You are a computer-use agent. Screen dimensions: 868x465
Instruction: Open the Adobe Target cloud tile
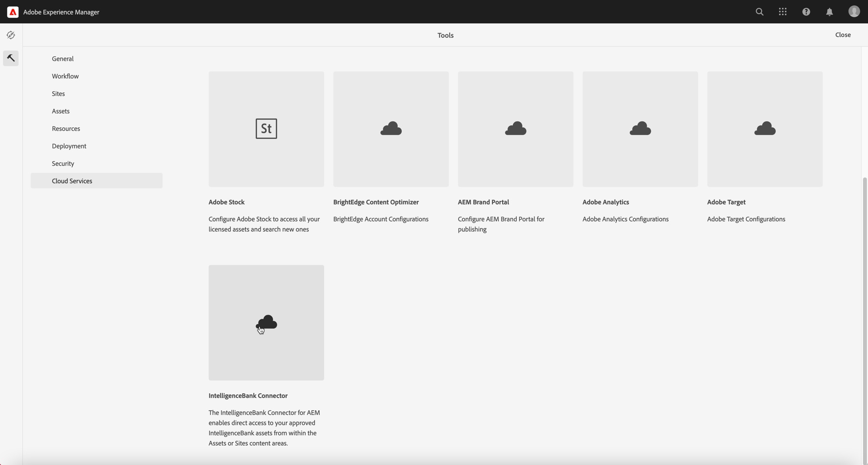pyautogui.click(x=765, y=129)
